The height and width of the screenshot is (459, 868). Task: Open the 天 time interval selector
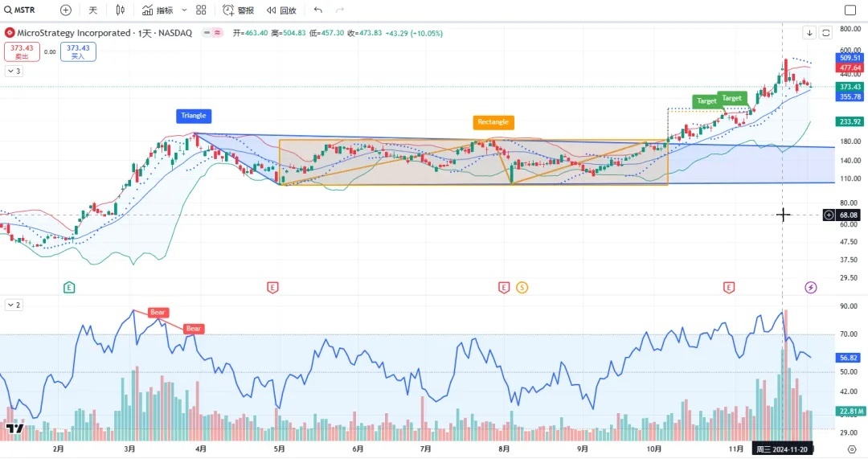[x=92, y=10]
